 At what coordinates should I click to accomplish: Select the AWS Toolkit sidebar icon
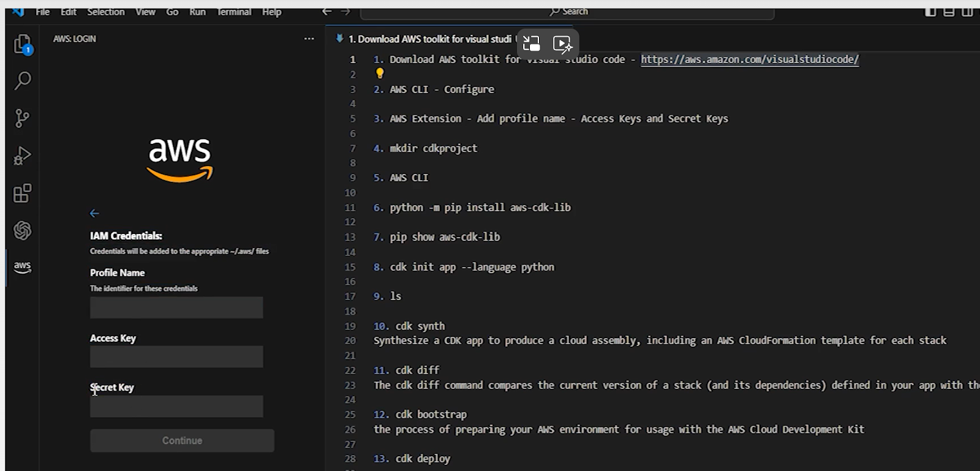(x=23, y=267)
